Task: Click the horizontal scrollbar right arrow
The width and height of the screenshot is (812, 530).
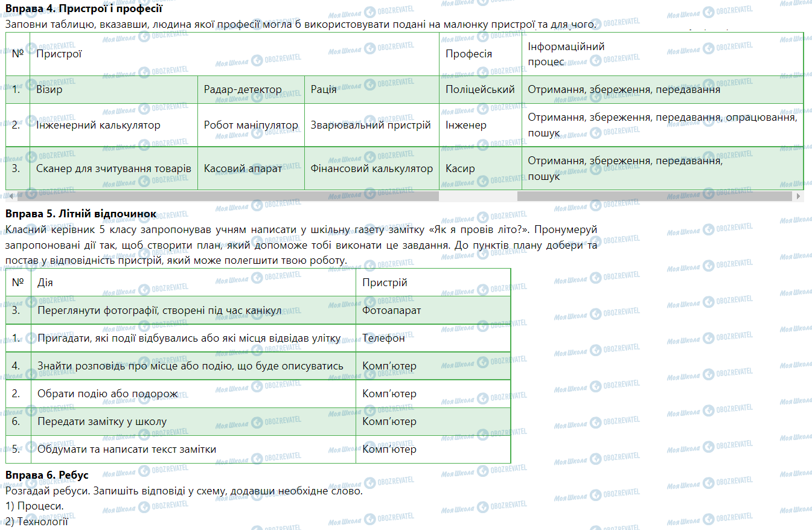Action: point(799,196)
